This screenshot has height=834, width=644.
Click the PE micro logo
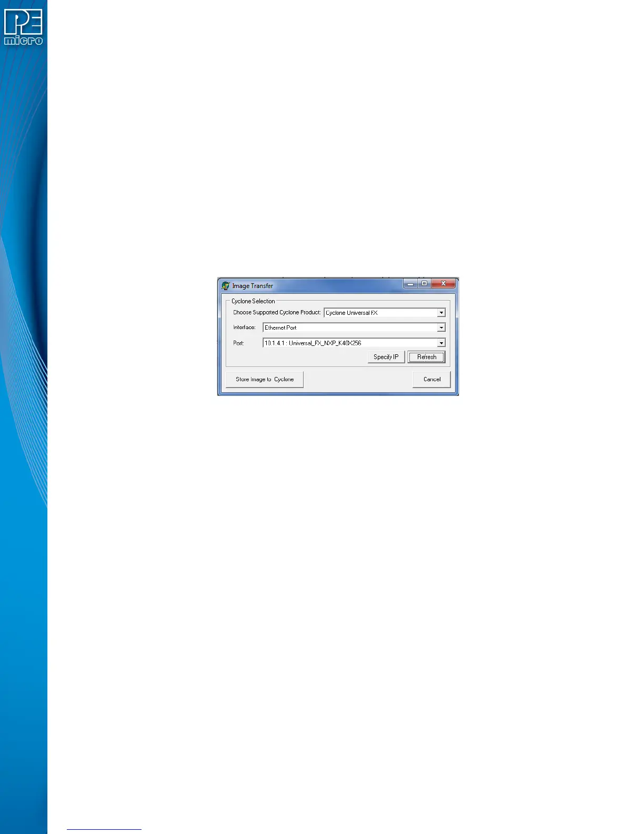pos(23,27)
